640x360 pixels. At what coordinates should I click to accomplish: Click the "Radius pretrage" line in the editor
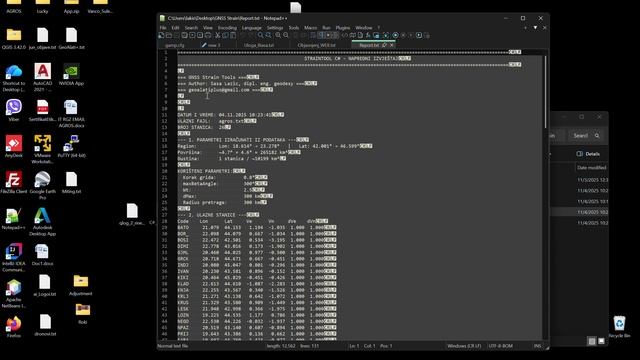coord(222,202)
